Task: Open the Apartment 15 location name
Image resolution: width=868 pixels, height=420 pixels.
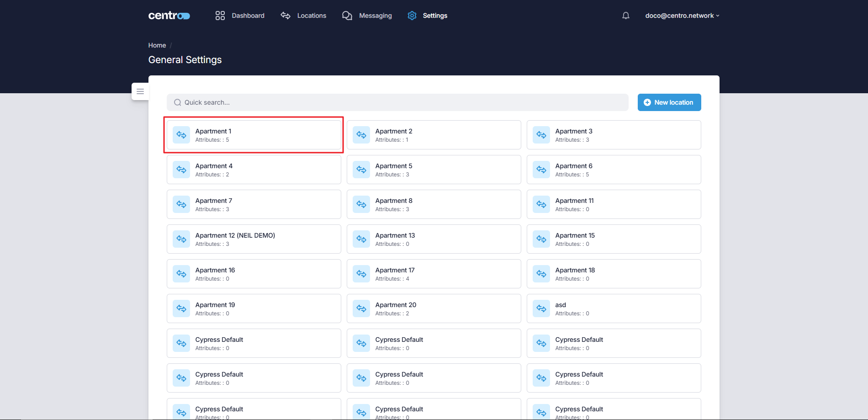Action: (575, 235)
